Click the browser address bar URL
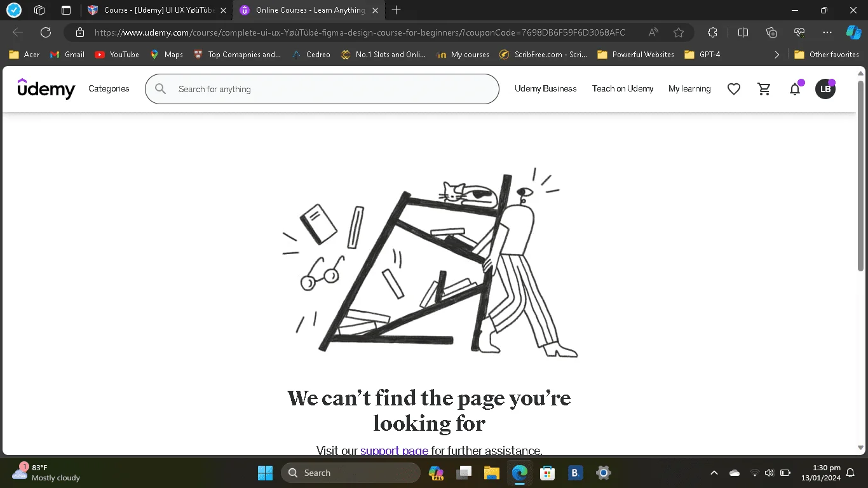The image size is (868, 488). pos(360,32)
